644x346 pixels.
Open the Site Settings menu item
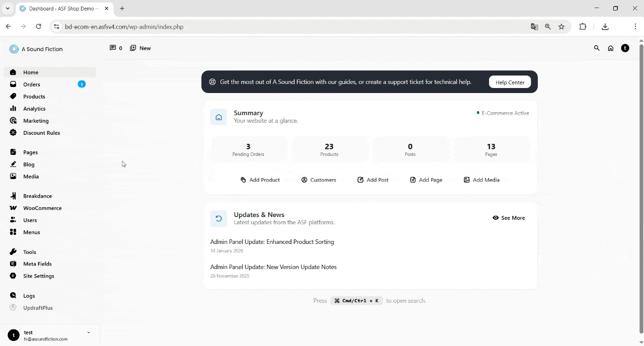(x=49, y=276)
